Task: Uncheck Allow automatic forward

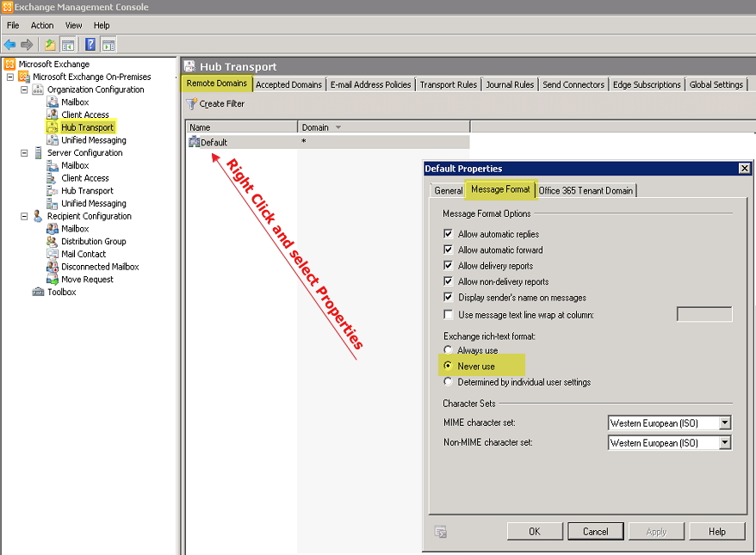Action: [449, 250]
